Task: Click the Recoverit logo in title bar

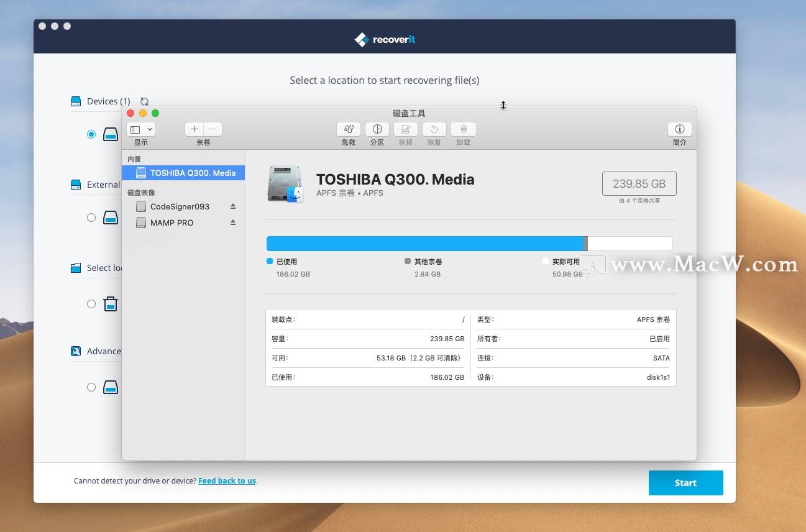Action: tap(385, 40)
